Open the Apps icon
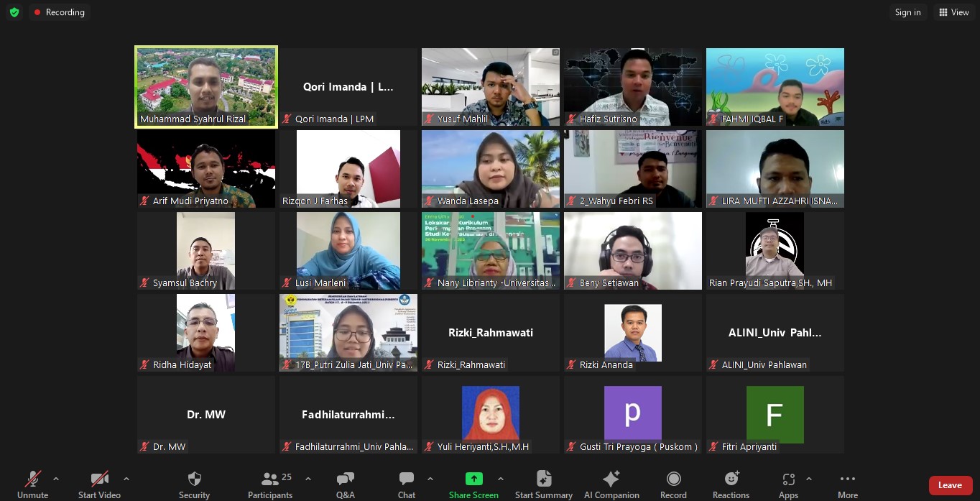 click(788, 479)
